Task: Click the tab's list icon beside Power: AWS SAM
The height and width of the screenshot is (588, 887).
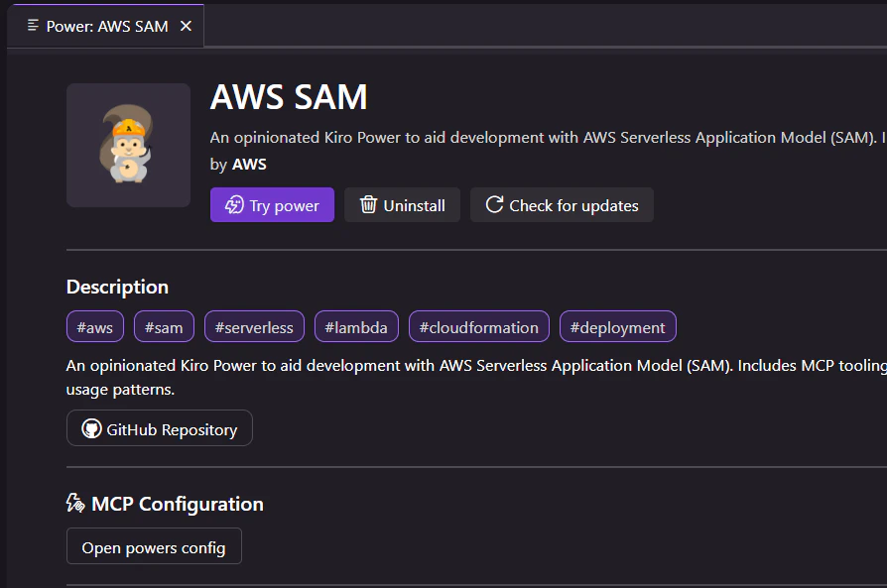Action: coord(33,26)
